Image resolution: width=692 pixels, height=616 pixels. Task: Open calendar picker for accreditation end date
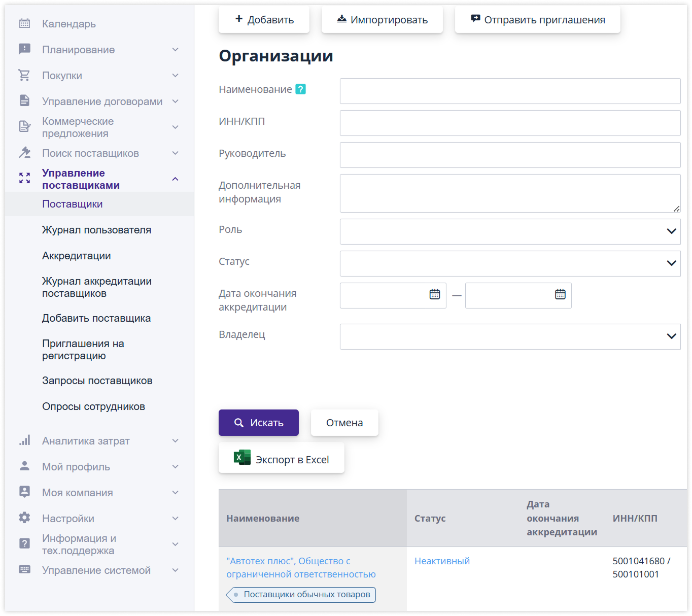click(x=560, y=294)
